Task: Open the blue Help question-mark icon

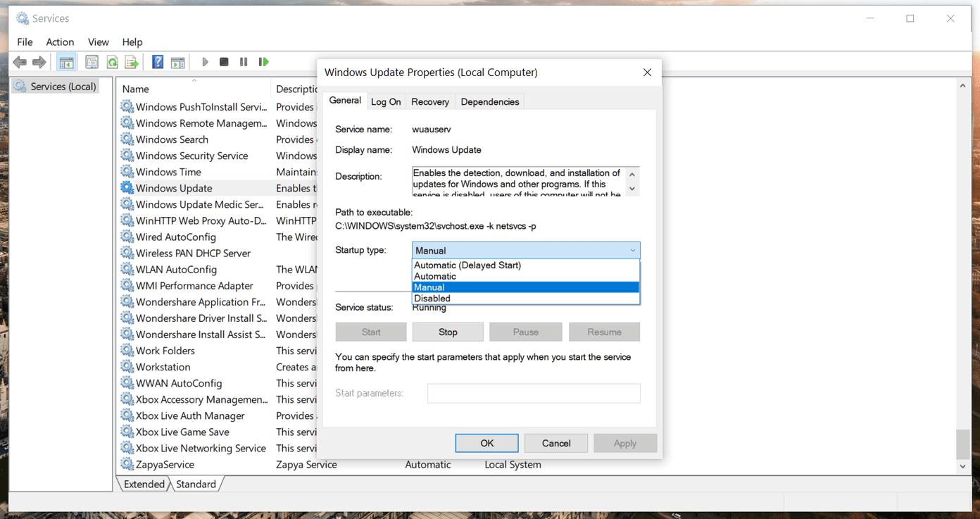Action: (158, 62)
